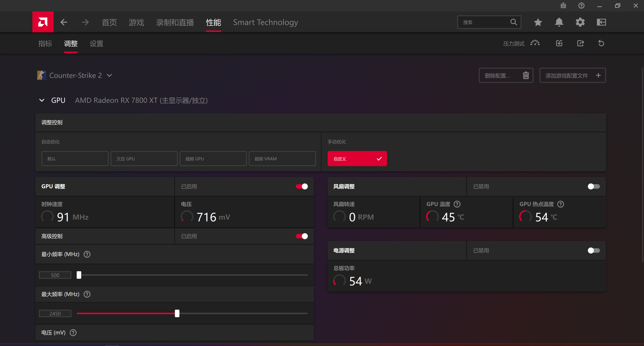This screenshot has width=644, height=346.
Task: Click the plus icon in 添加游戏配置文件
Action: [598, 75]
